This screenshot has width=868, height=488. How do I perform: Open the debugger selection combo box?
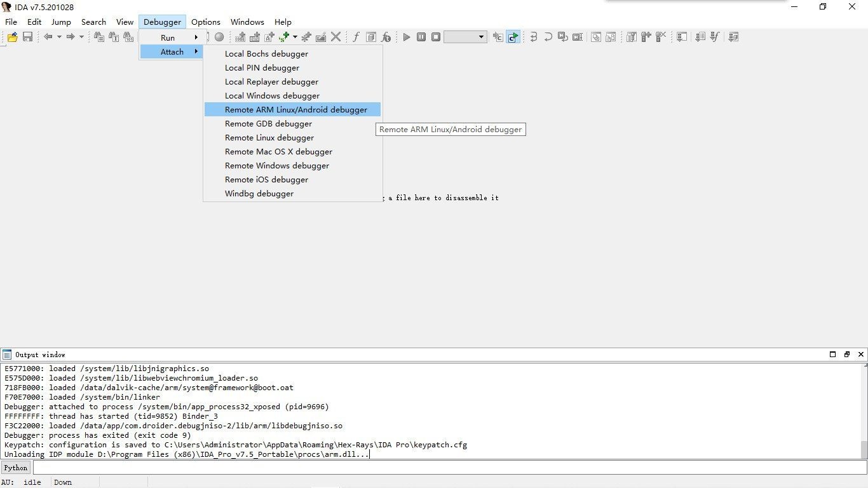click(465, 37)
